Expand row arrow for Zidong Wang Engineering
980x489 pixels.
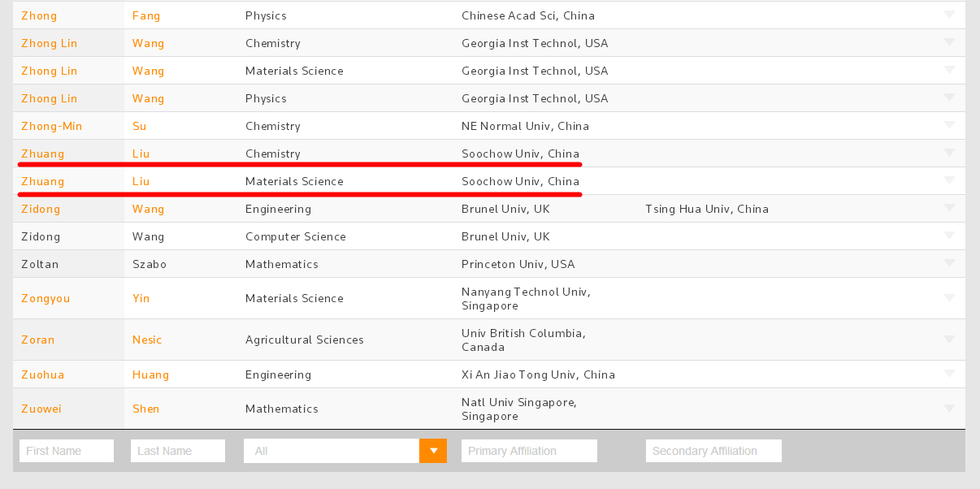click(x=949, y=208)
